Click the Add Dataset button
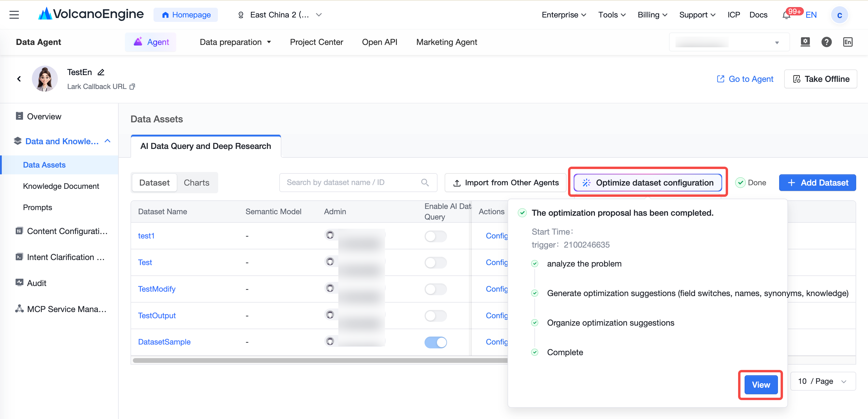Viewport: 868px width, 419px height. (x=817, y=183)
